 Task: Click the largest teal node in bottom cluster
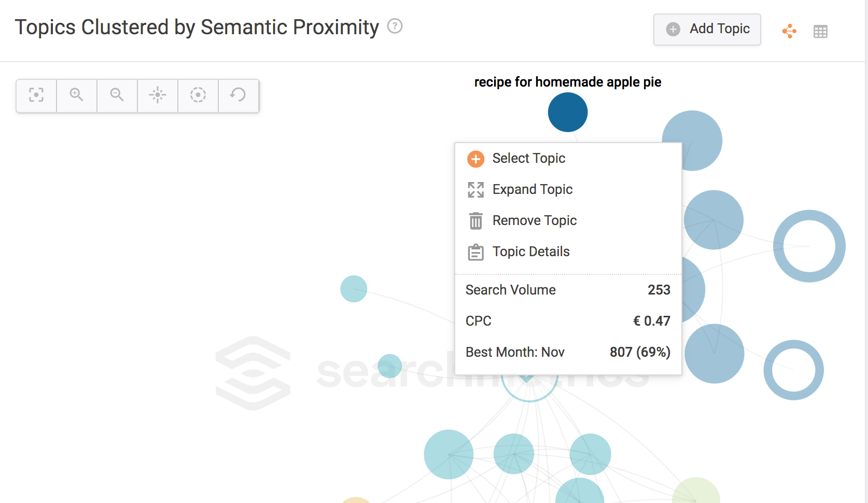[x=449, y=454]
